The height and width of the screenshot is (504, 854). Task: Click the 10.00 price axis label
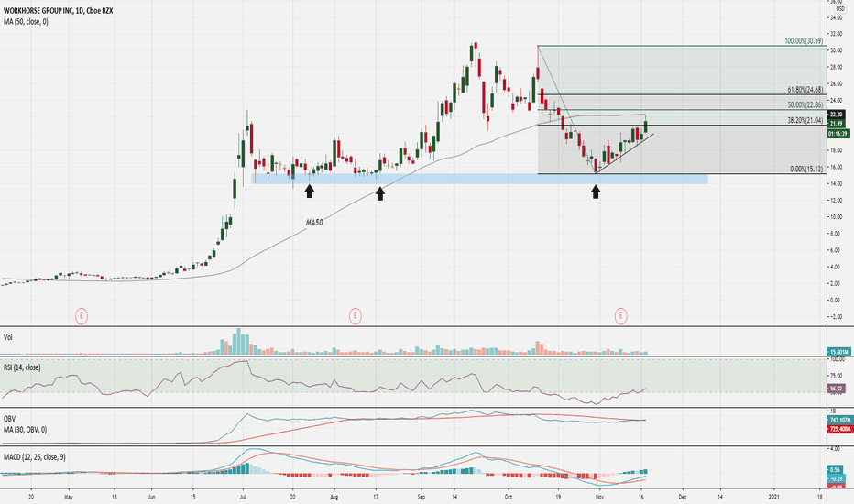coord(836,217)
